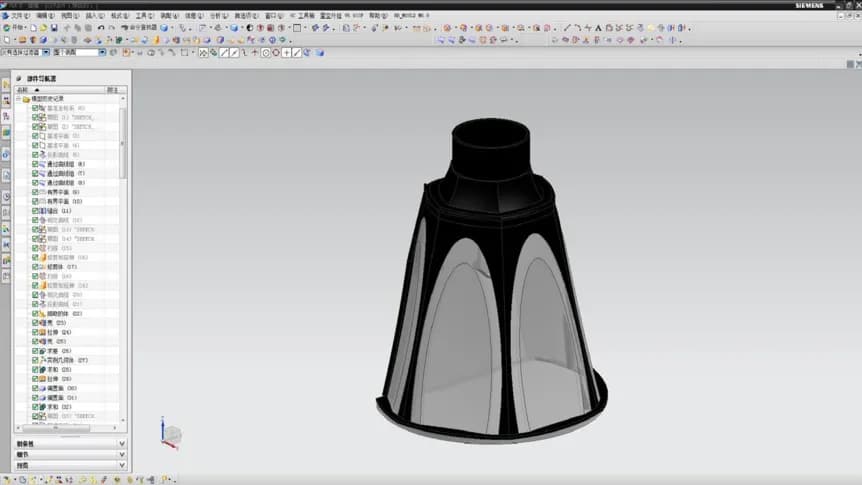Click the 附注 column header
Screen dimensions: 862x485
click(x=116, y=90)
